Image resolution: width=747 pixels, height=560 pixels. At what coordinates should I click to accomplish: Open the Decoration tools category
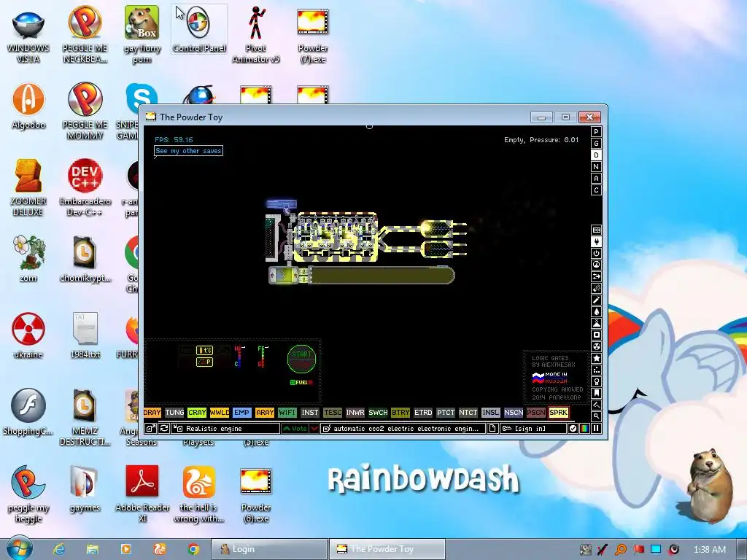pyautogui.click(x=596, y=405)
